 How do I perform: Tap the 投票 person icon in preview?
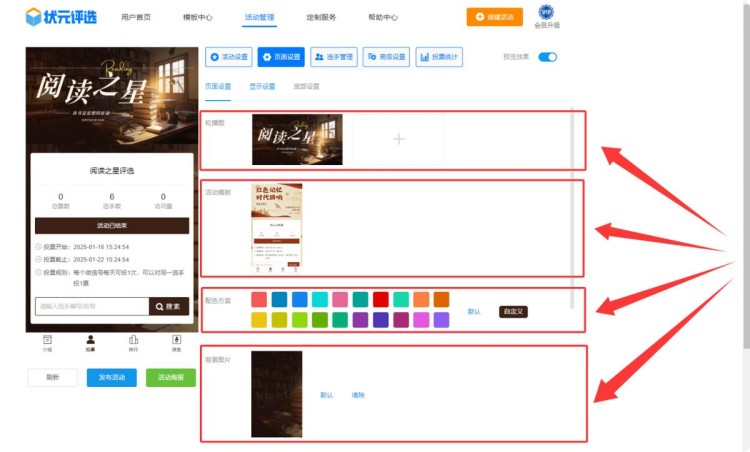90,341
